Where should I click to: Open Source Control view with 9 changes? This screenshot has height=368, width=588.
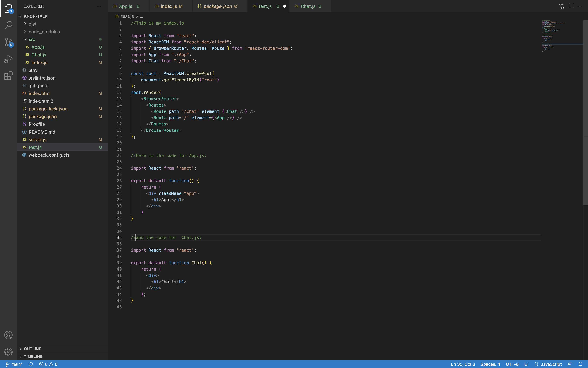8,42
